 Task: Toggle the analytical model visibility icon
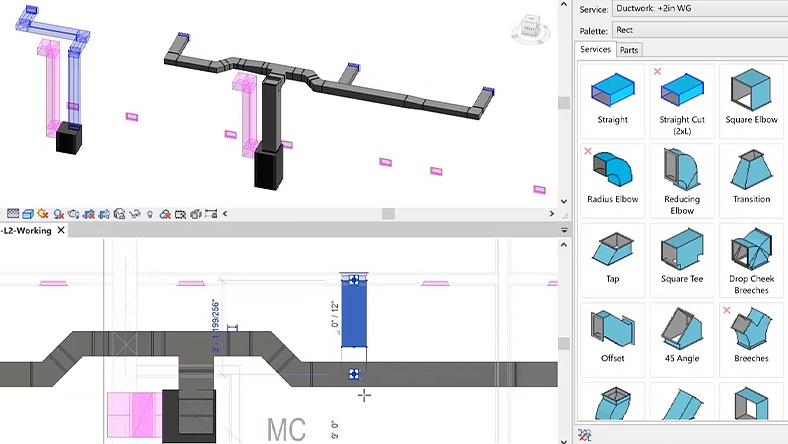click(x=195, y=214)
